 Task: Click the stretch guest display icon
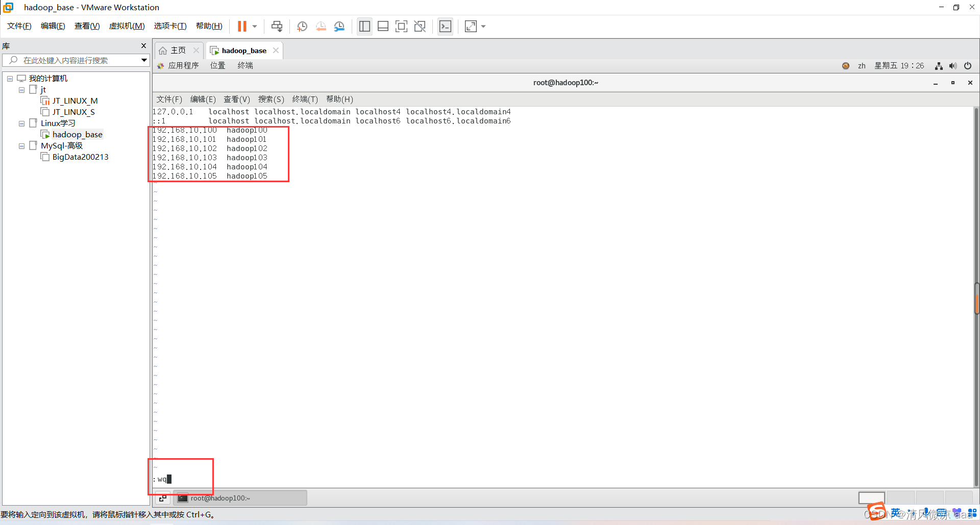[x=471, y=26]
